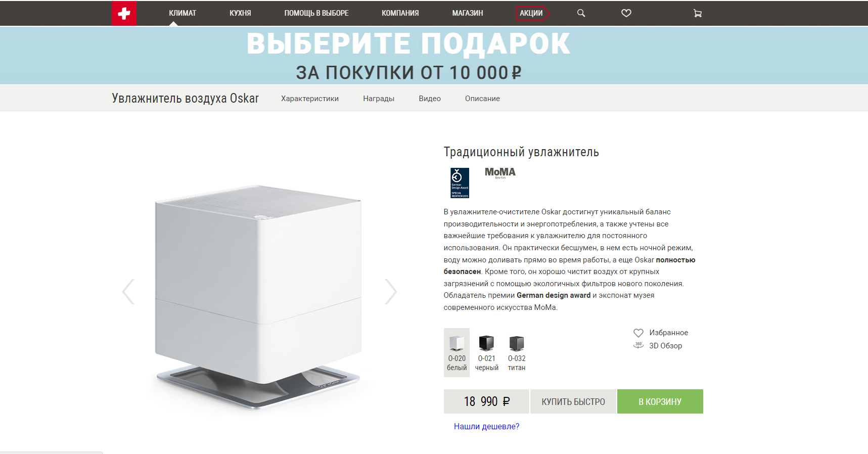Open the search magnifier icon
Viewport: 868px width, 454px height.
[581, 13]
